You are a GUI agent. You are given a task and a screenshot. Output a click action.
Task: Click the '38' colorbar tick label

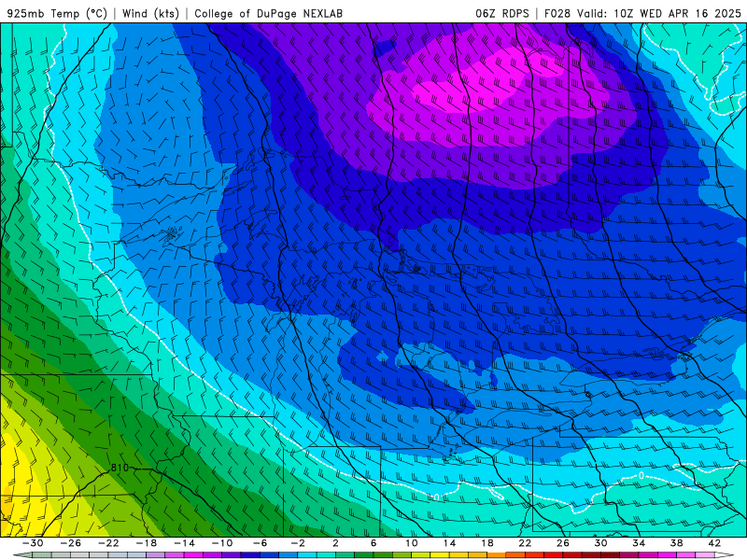tap(676, 543)
